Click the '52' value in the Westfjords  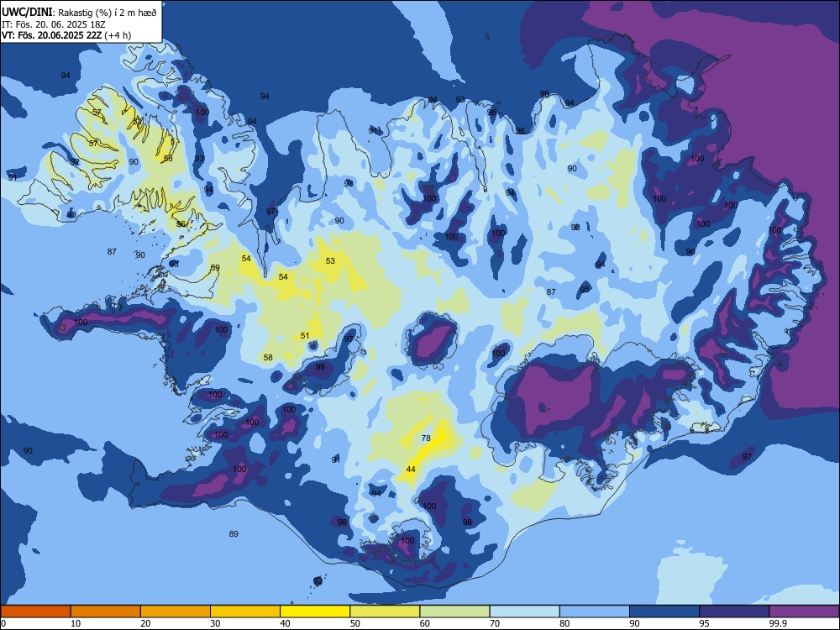(137, 122)
